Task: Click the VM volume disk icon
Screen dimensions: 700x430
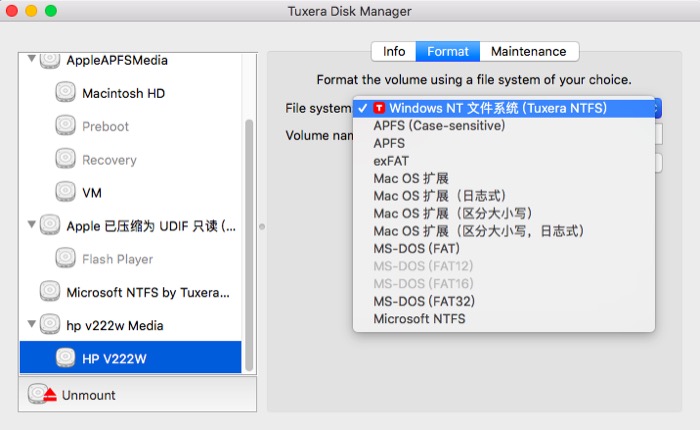Action: click(x=66, y=192)
